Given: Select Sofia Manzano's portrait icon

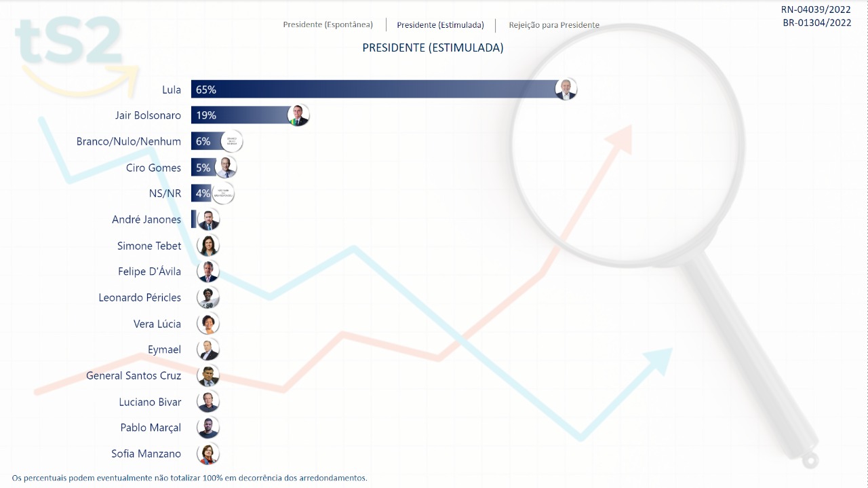Looking at the screenshot, I should point(208,453).
